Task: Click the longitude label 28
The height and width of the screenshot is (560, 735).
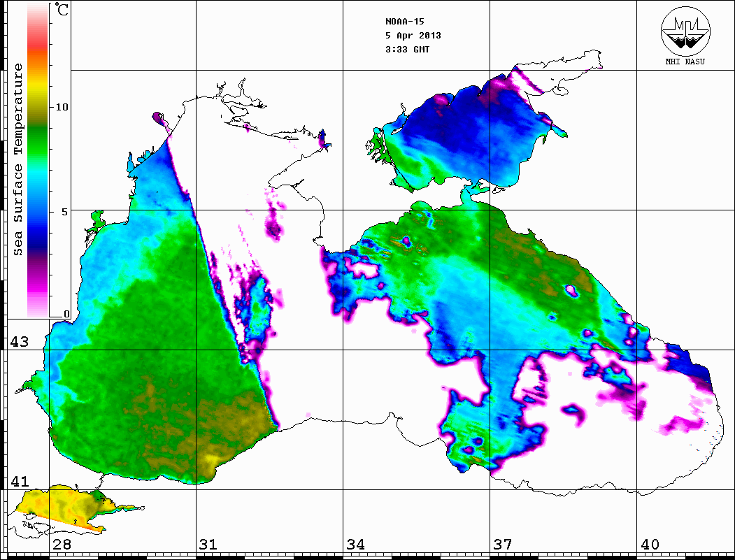Action: 62,544
